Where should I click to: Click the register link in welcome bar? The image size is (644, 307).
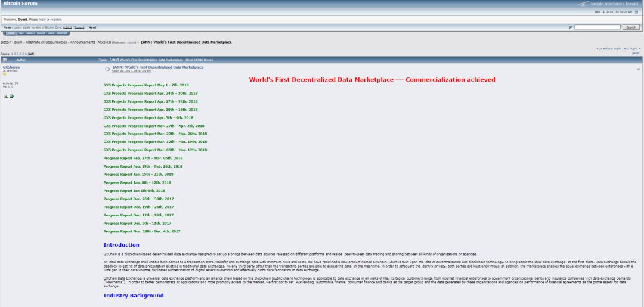coord(55,19)
